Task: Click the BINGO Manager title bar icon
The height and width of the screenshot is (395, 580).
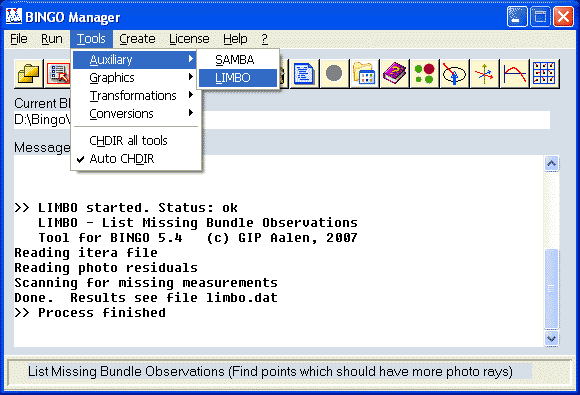Action: [14, 16]
